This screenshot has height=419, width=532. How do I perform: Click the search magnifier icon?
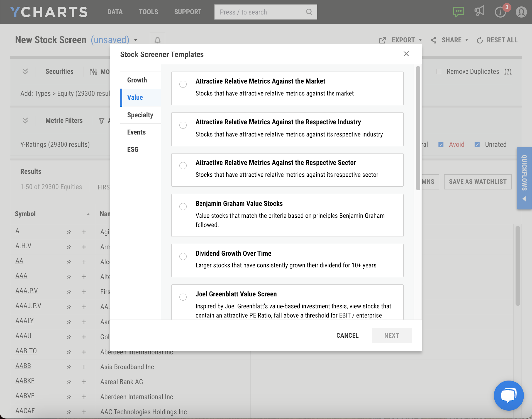[x=309, y=12]
